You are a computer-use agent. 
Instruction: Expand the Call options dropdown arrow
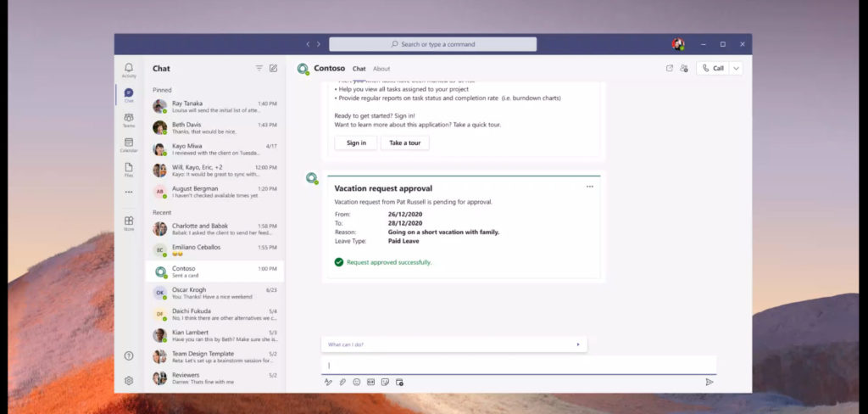736,69
